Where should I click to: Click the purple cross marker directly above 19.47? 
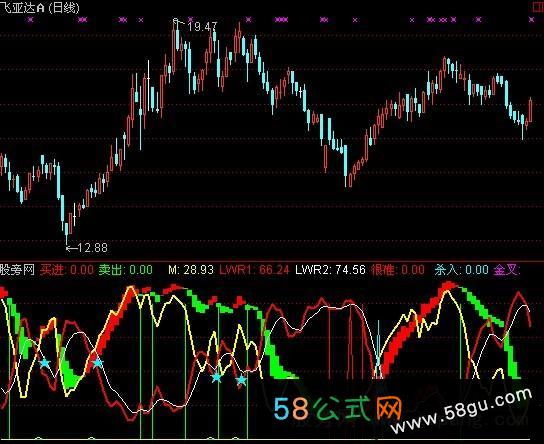tap(190, 19)
